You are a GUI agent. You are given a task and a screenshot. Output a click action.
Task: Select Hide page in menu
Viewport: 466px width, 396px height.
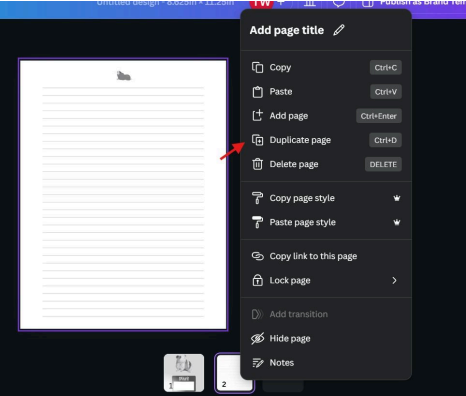pos(326,338)
